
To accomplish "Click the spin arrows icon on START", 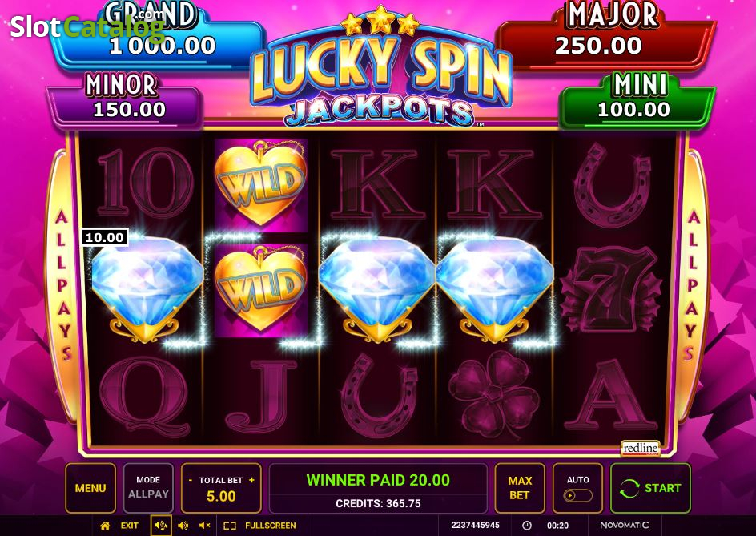I will [629, 488].
